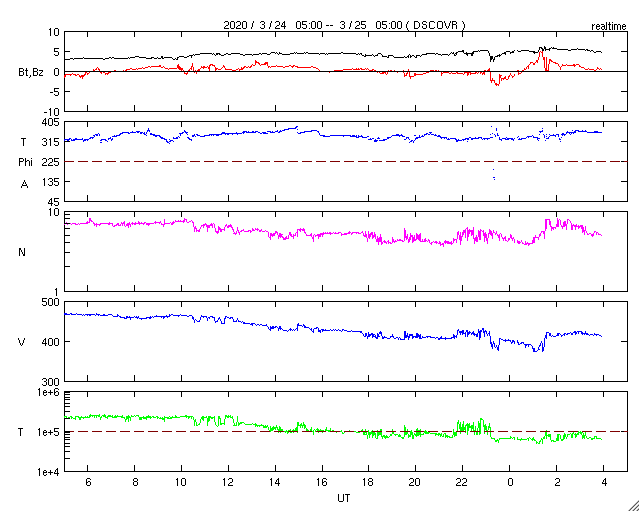Image resolution: width=640 pixels, height=512 pixels.
Task: Click the '45' tick on the Phi panel
Action: tap(54, 202)
